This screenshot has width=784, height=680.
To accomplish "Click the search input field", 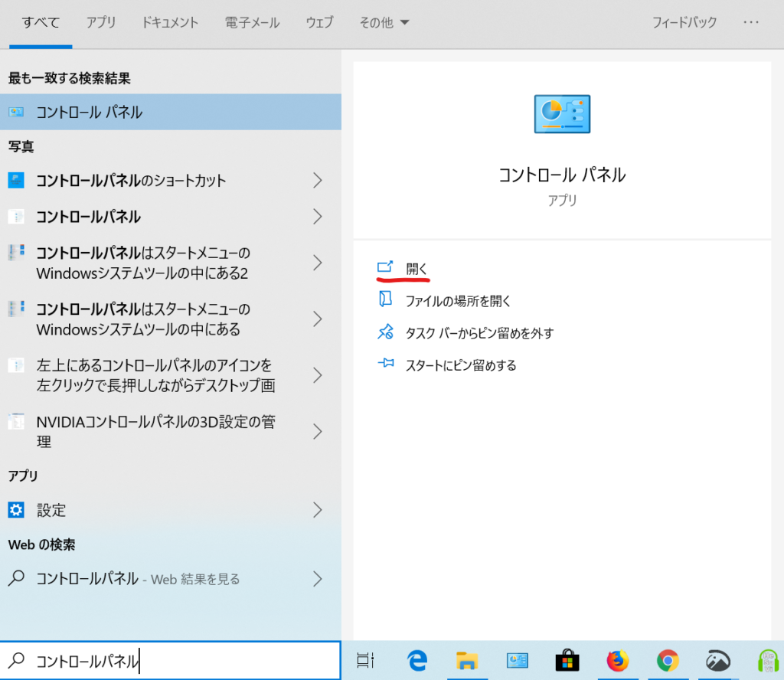I will pos(168,660).
